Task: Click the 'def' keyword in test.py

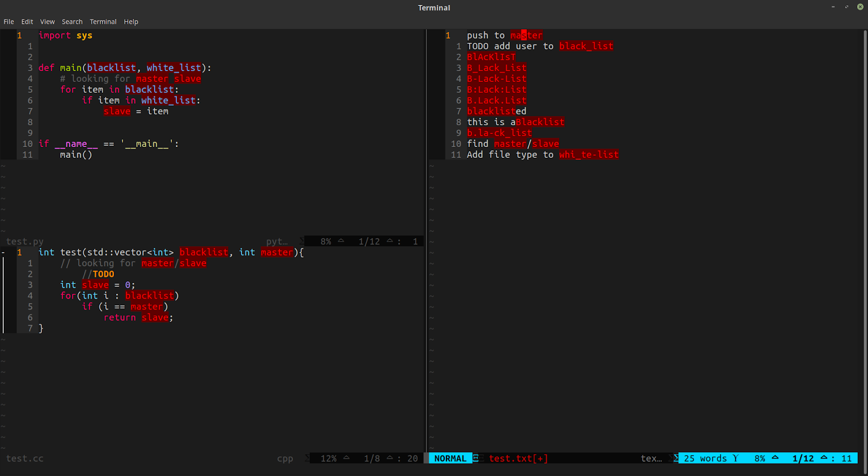Action: point(47,68)
